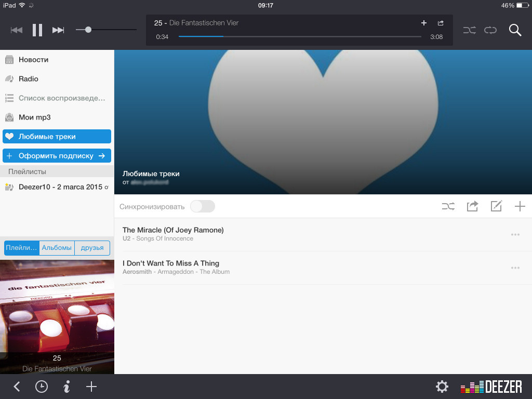Go to the previous track
The width and height of the screenshot is (532, 399).
pyautogui.click(x=17, y=30)
